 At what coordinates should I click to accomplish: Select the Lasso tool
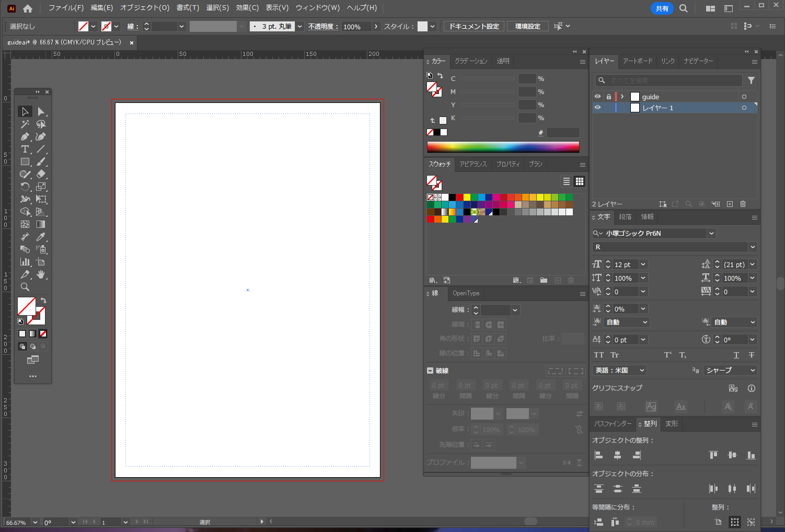click(x=41, y=124)
